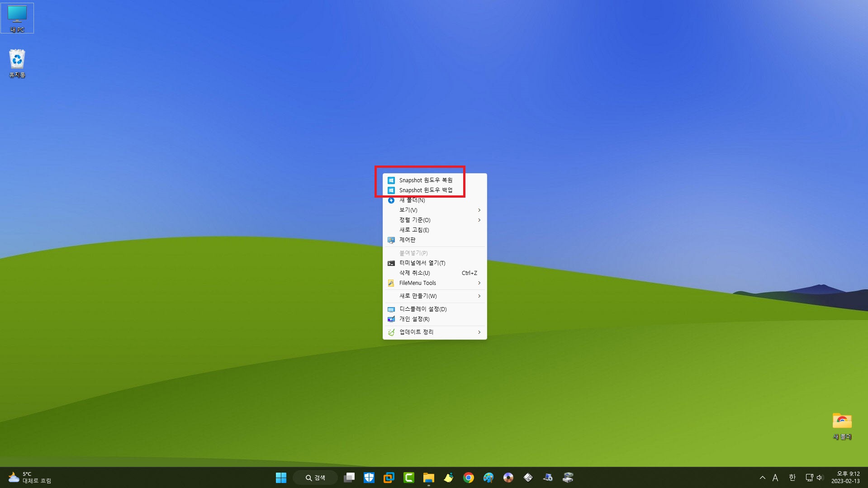Open the drive backup taskbar icon
The image size is (868, 488).
pyautogui.click(x=568, y=478)
